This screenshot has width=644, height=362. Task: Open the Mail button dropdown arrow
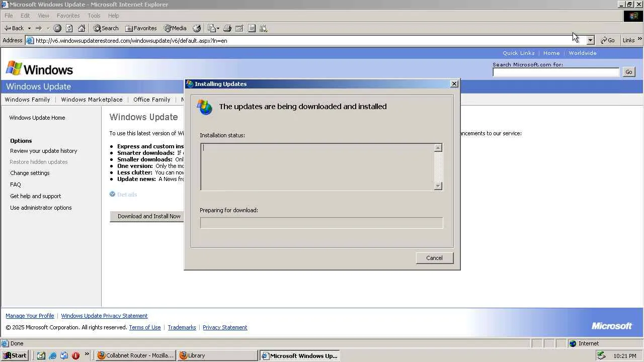coord(218,28)
